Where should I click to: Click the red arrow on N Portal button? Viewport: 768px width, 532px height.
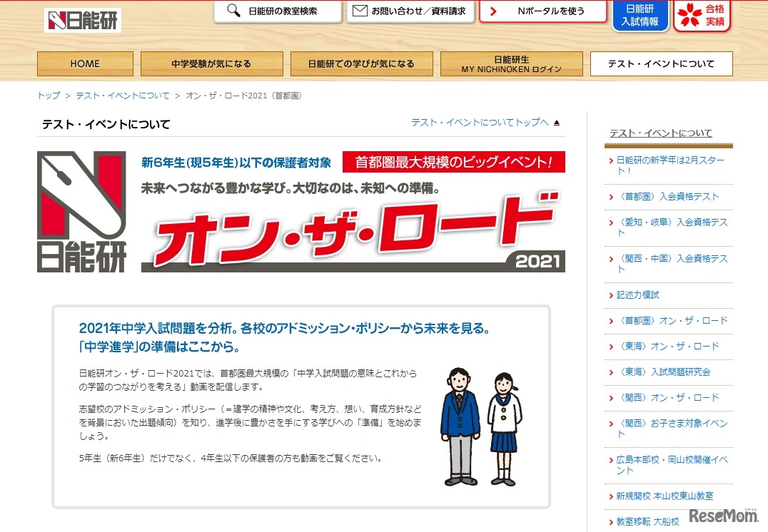pyautogui.click(x=493, y=11)
